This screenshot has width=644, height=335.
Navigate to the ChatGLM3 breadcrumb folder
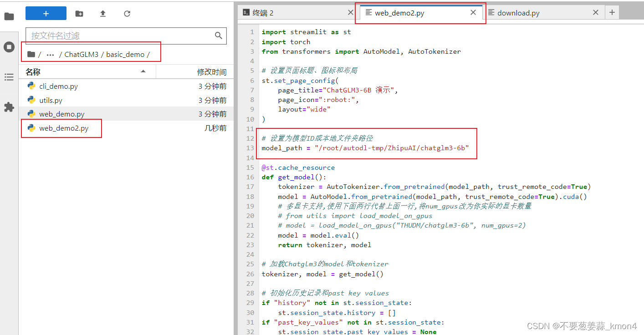tap(82, 54)
